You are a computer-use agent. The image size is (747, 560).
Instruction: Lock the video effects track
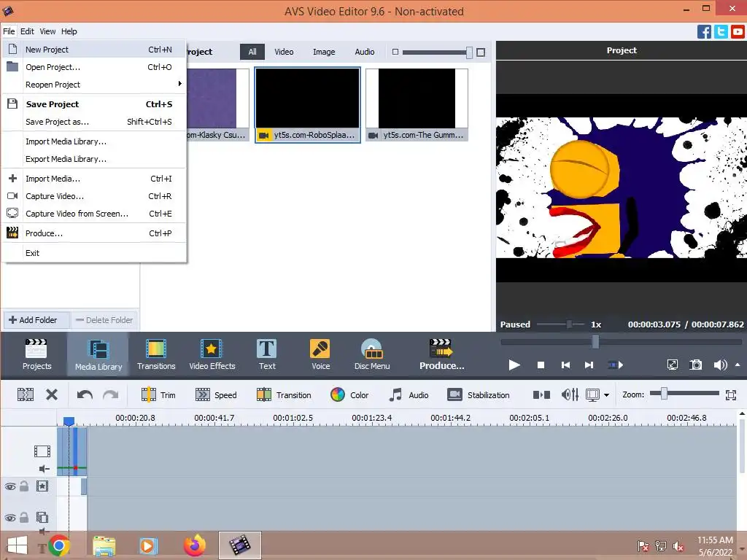click(24, 486)
